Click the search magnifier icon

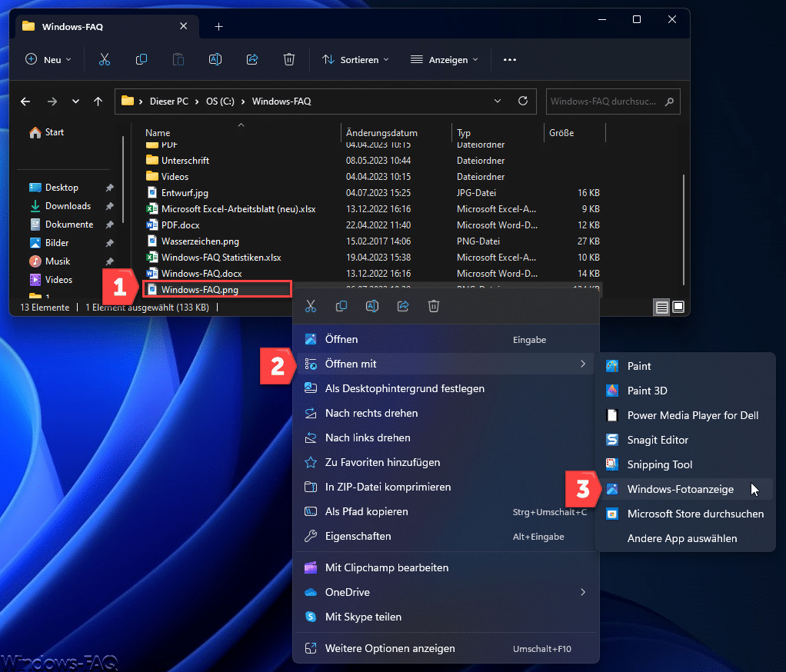(669, 101)
